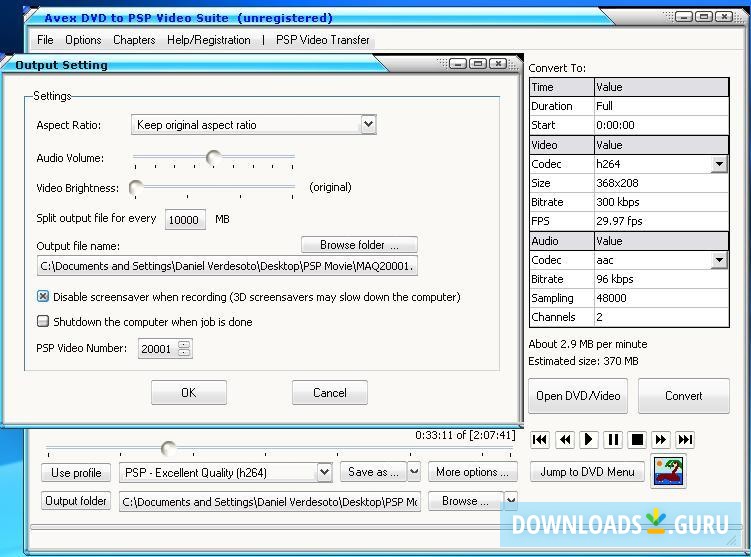Close the Avex main window
Image resolution: width=751 pixels, height=557 pixels.
coord(724,17)
